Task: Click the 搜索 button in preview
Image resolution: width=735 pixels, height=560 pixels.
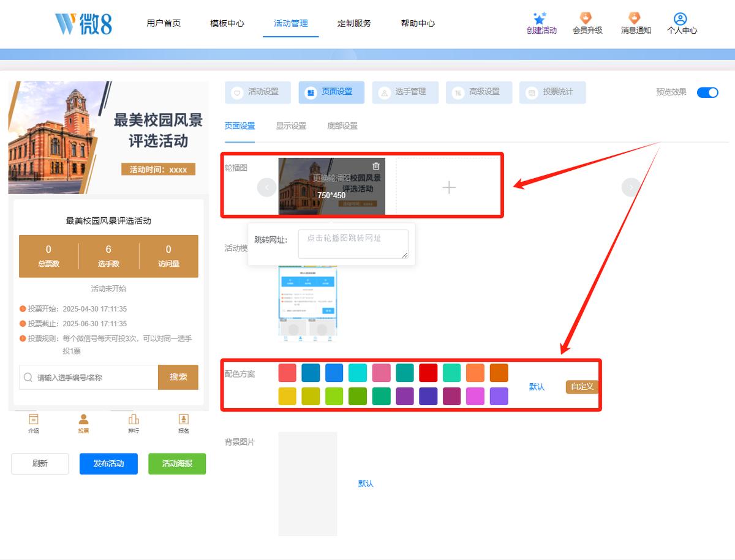Action: point(178,378)
